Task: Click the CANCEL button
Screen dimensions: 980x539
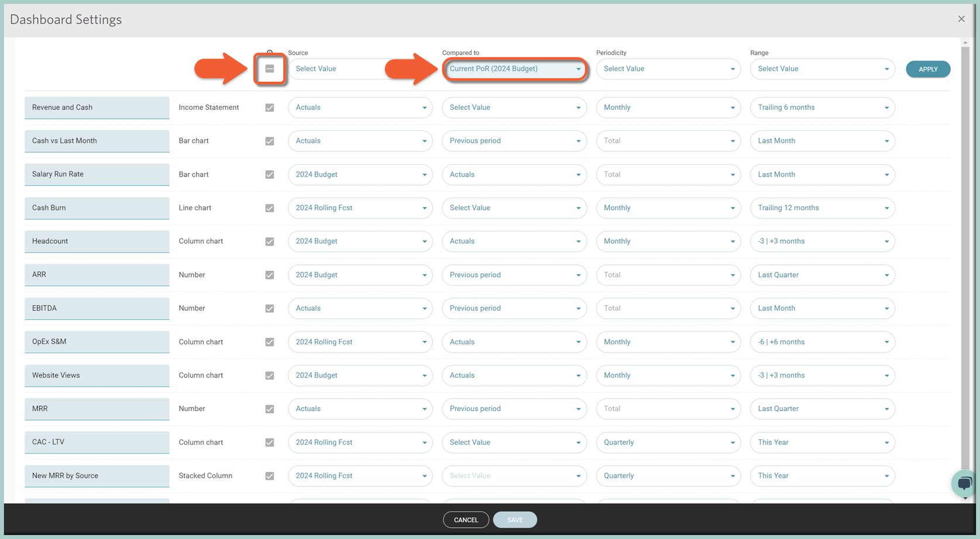Action: [x=466, y=520]
